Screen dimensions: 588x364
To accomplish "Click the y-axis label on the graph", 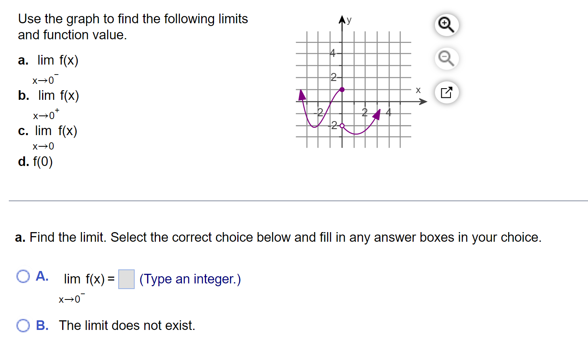I will tap(349, 20).
